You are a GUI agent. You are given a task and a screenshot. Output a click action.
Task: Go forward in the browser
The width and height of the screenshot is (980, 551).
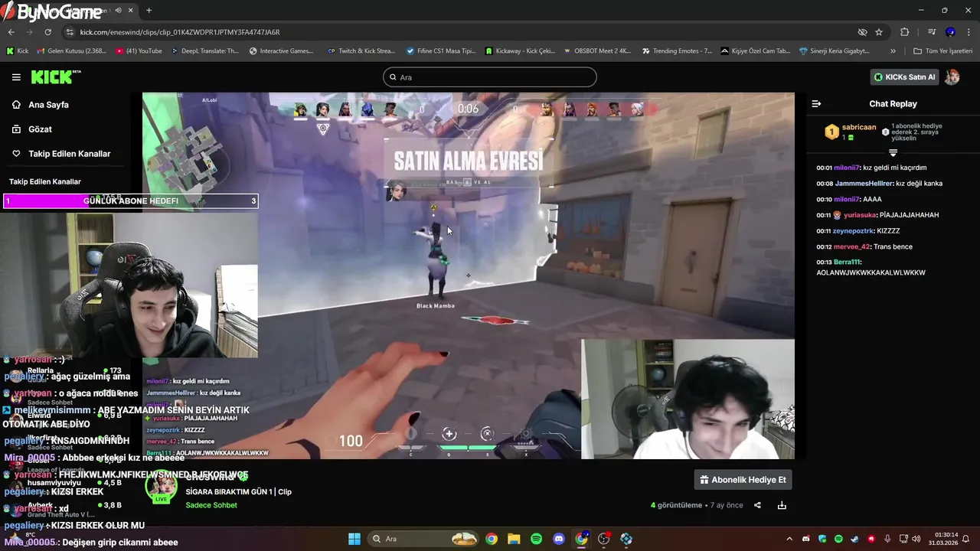[29, 32]
